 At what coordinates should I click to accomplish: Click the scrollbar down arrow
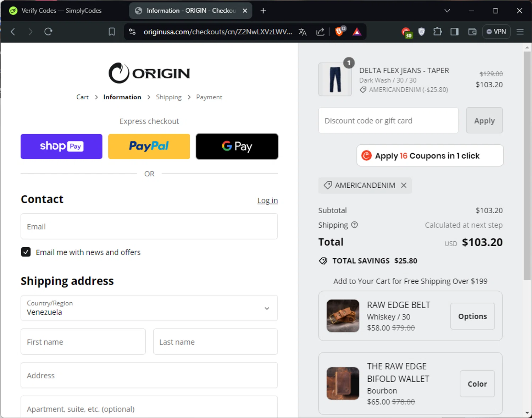coord(527,413)
